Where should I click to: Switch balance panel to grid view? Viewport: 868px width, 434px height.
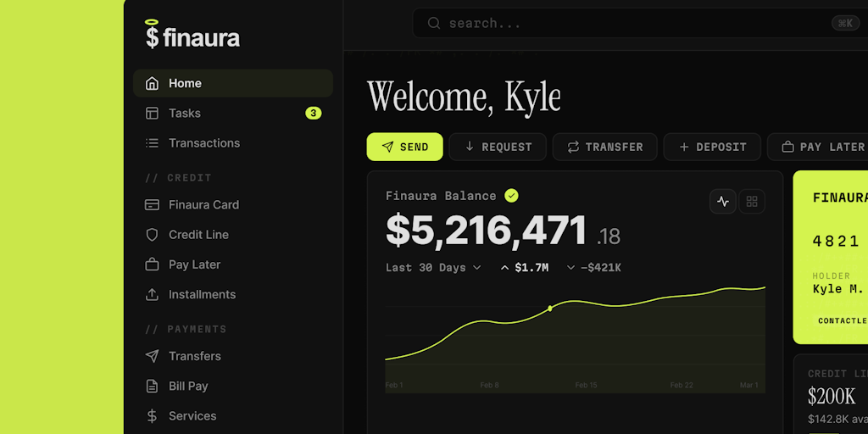pyautogui.click(x=752, y=202)
